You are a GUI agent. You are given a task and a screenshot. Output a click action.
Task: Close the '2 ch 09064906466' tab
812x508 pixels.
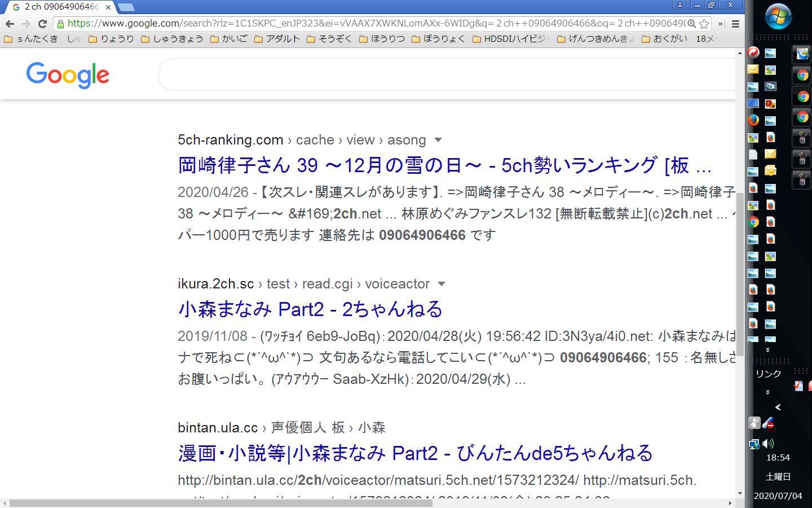coord(108,7)
